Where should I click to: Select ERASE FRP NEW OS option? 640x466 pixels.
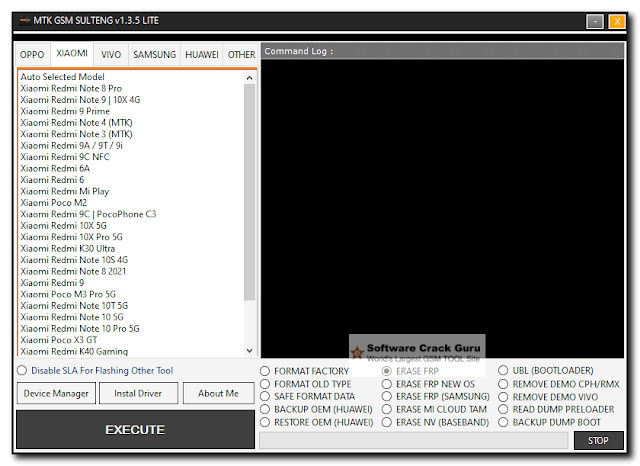click(429, 384)
